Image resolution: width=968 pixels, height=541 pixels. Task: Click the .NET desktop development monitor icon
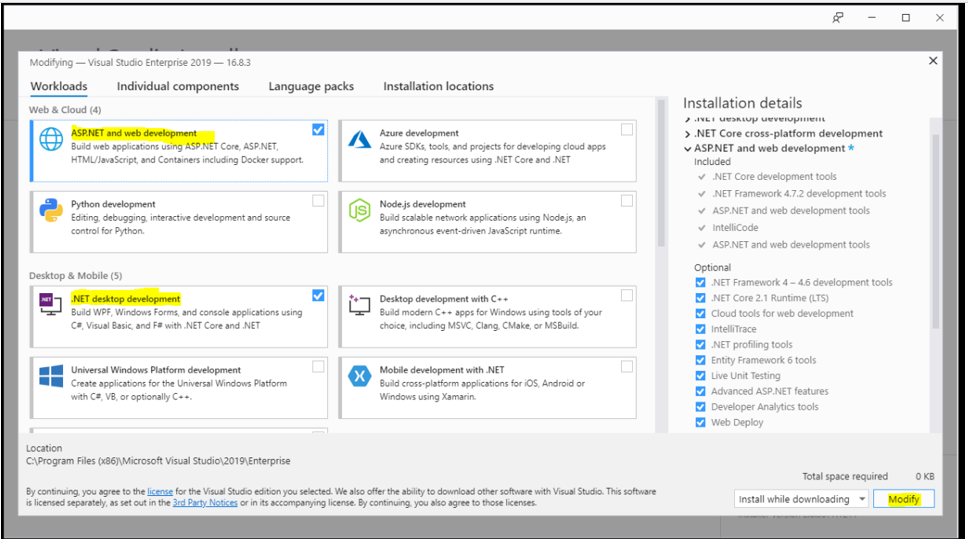click(51, 304)
